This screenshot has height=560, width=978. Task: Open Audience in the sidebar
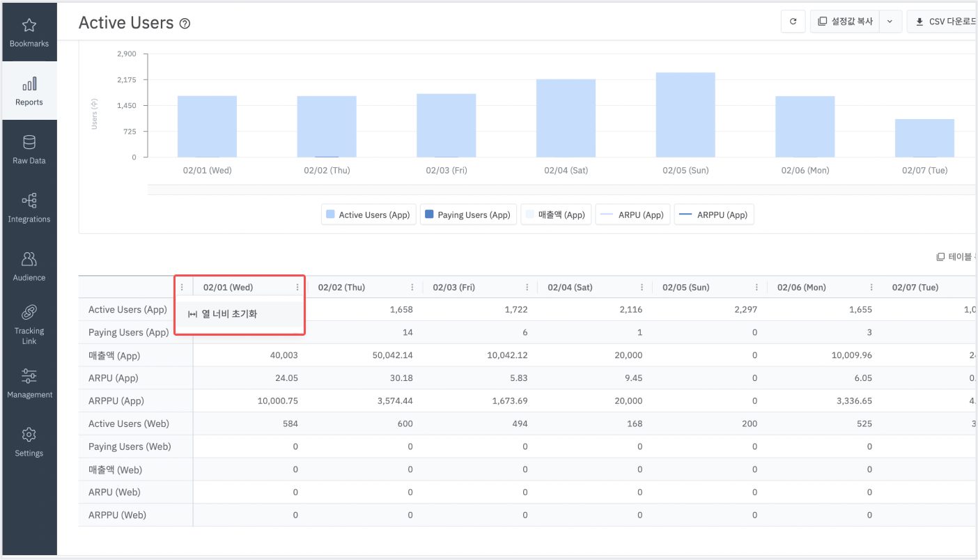[29, 267]
